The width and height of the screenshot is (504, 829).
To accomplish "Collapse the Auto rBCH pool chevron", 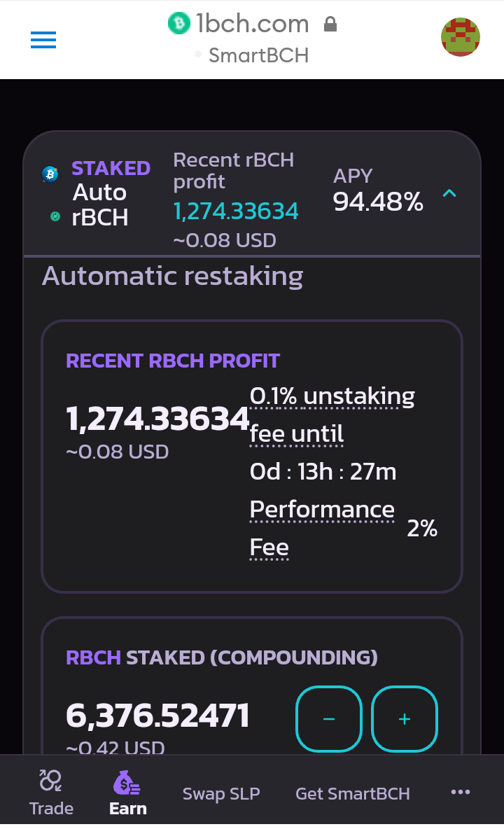I will (x=449, y=193).
